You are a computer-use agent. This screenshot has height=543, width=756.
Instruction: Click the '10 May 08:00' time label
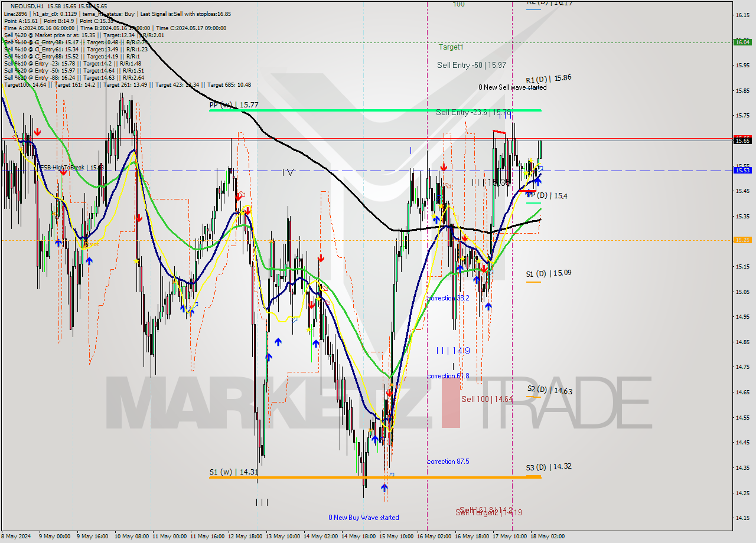coord(132,537)
